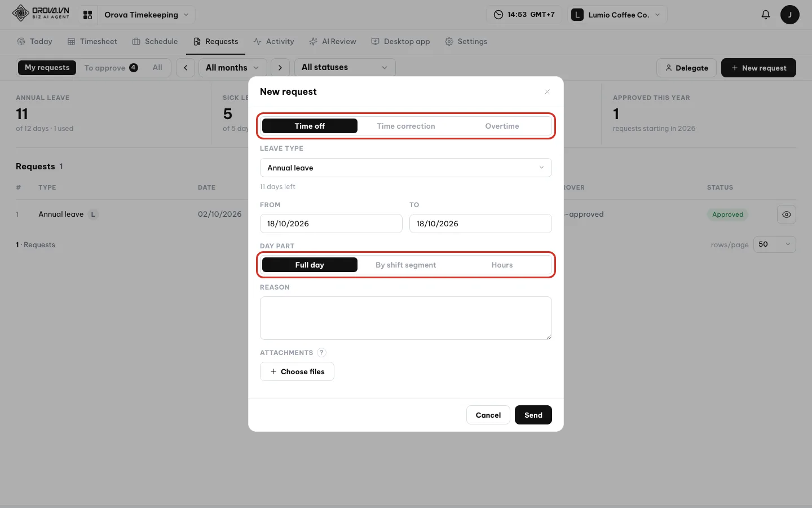Open the Settings tab
This screenshot has width=812, height=508.
[x=466, y=42]
